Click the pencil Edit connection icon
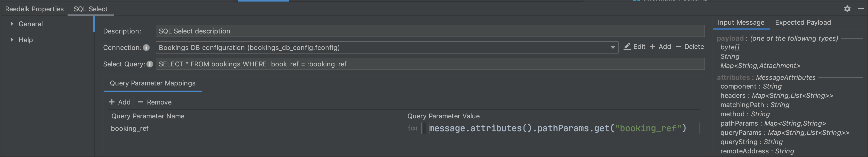868x157 pixels. coord(627,47)
